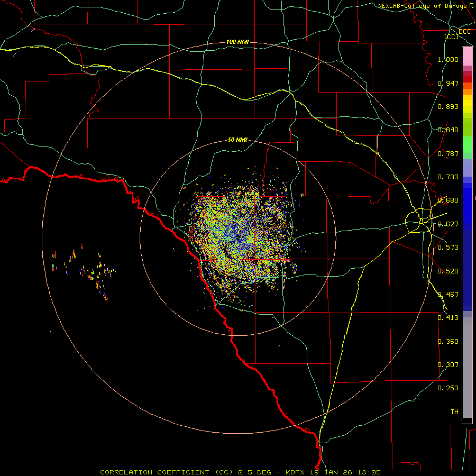
Task: Click the TH threshold label
Action: pos(454,412)
